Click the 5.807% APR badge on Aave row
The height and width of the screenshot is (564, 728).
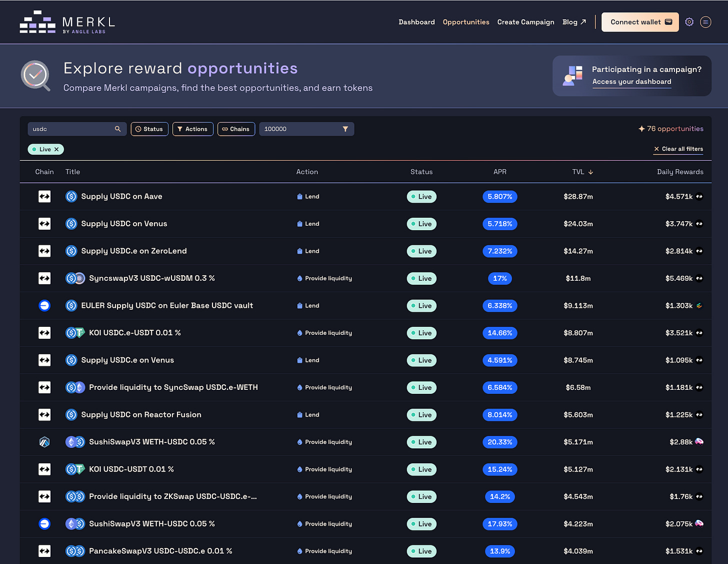point(500,196)
